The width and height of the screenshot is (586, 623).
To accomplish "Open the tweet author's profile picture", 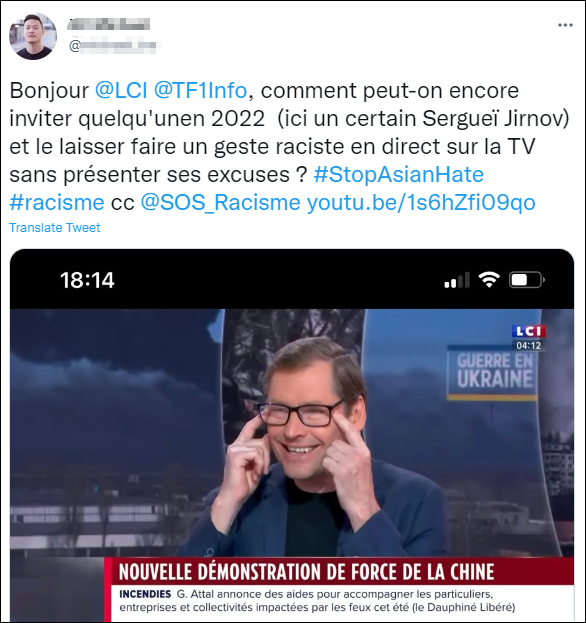I will click(x=33, y=36).
